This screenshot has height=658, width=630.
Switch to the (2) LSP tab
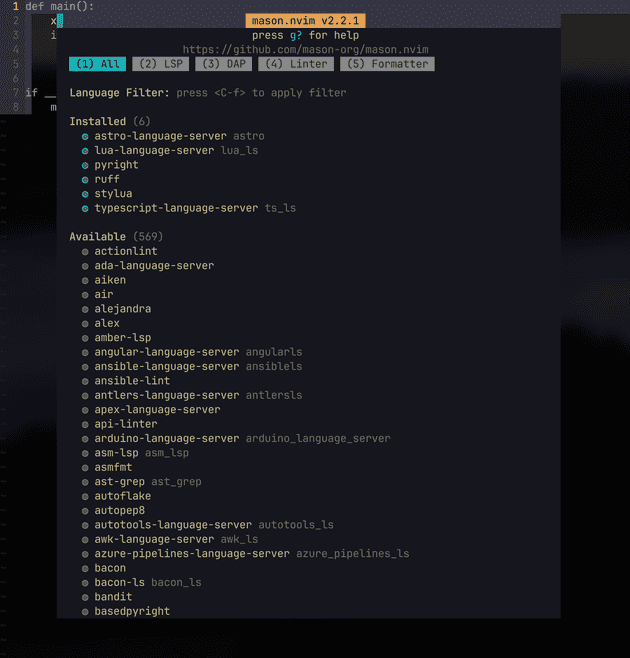tap(160, 64)
